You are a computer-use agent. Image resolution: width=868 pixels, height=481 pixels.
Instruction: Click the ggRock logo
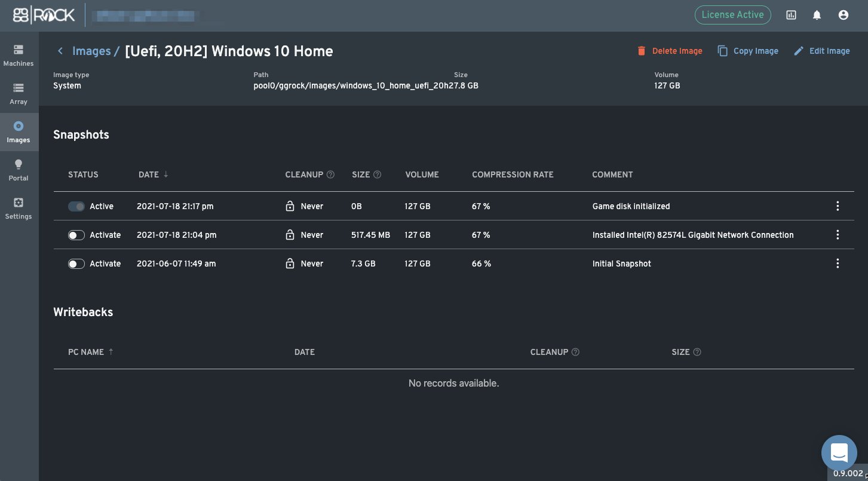[x=44, y=15]
